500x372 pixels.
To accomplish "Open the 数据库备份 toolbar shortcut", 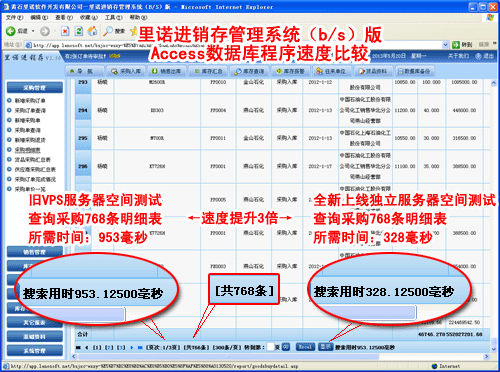I will [414, 71].
